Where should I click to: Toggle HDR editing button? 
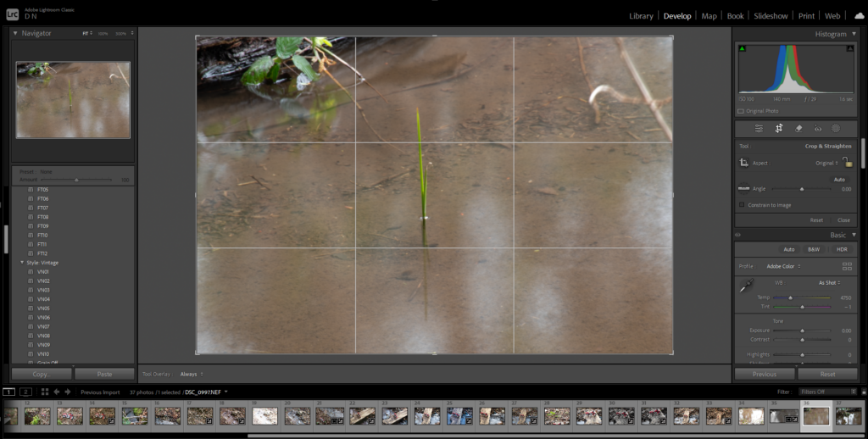tap(842, 250)
